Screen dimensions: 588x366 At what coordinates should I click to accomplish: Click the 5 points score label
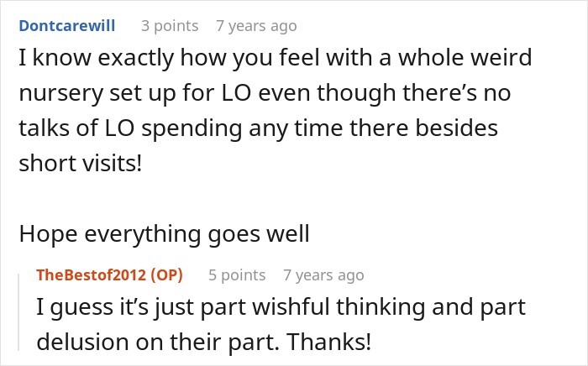(x=237, y=275)
